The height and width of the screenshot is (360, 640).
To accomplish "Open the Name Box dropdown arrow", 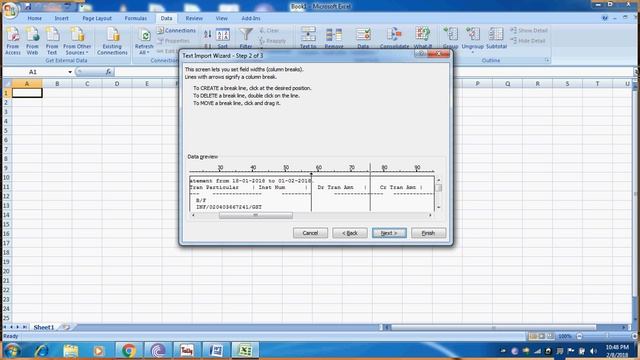I will 70,72.
